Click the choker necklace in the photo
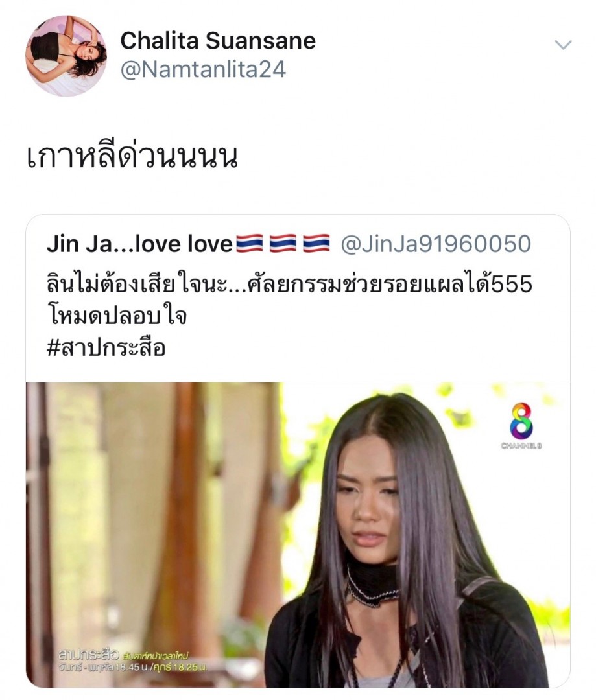The height and width of the screenshot is (700, 596). (x=372, y=584)
